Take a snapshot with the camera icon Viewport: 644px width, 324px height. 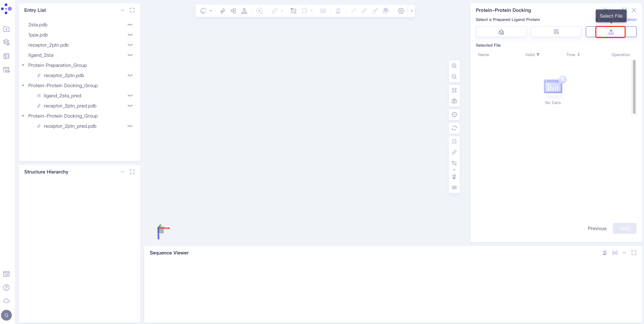tap(454, 101)
